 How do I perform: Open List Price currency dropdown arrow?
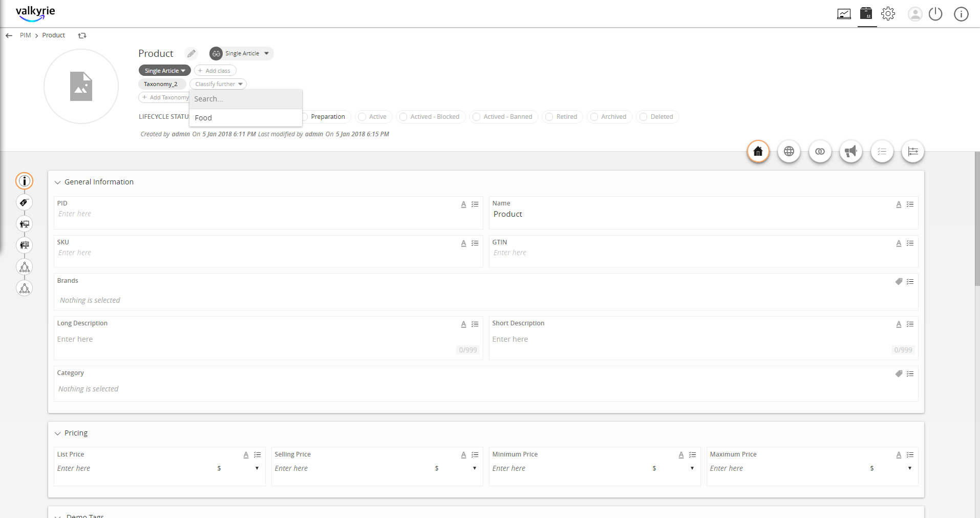[257, 468]
